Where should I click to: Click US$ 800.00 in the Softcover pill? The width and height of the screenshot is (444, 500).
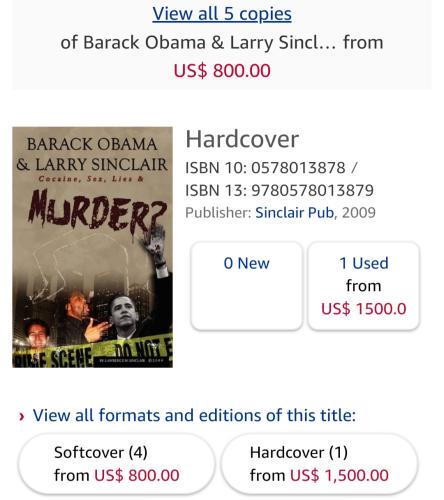[137, 475]
